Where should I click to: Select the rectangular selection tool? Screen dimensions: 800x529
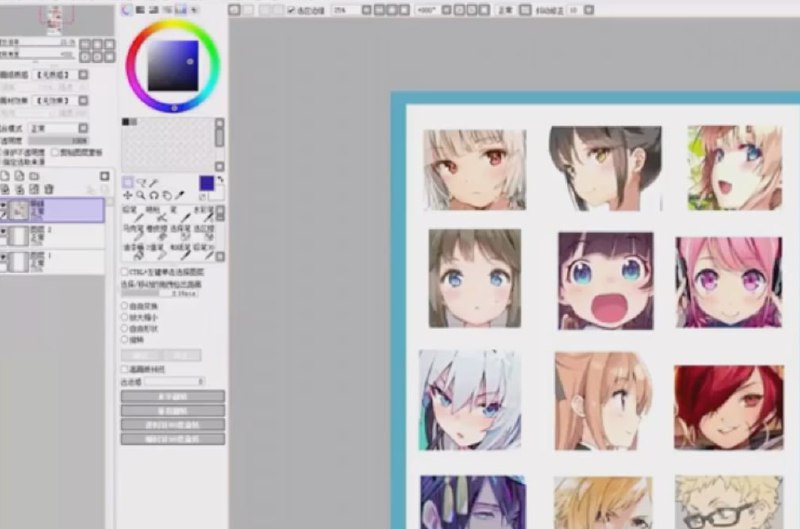pos(128,182)
